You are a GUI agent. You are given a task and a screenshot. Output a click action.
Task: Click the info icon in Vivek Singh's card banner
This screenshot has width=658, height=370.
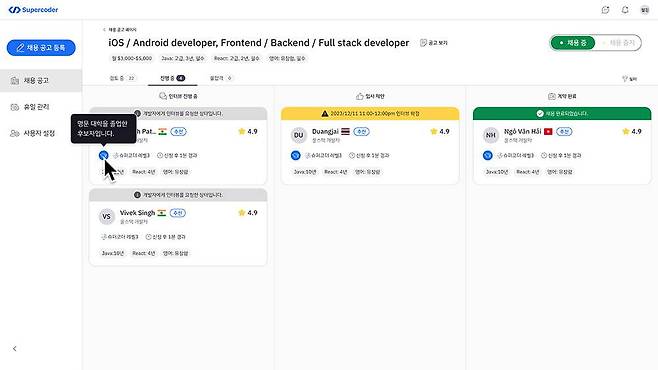click(x=137, y=195)
